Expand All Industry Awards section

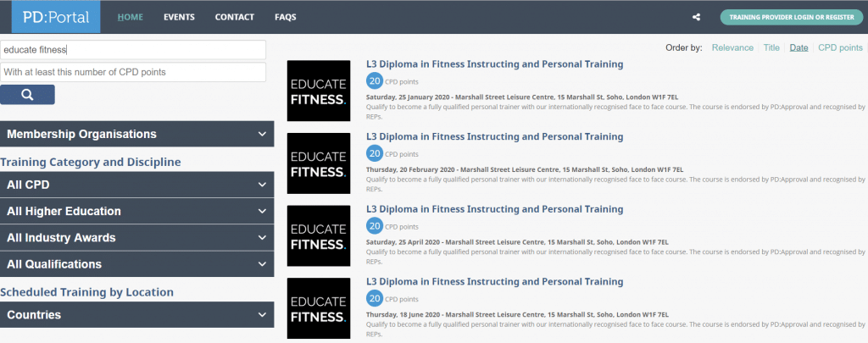[136, 237]
